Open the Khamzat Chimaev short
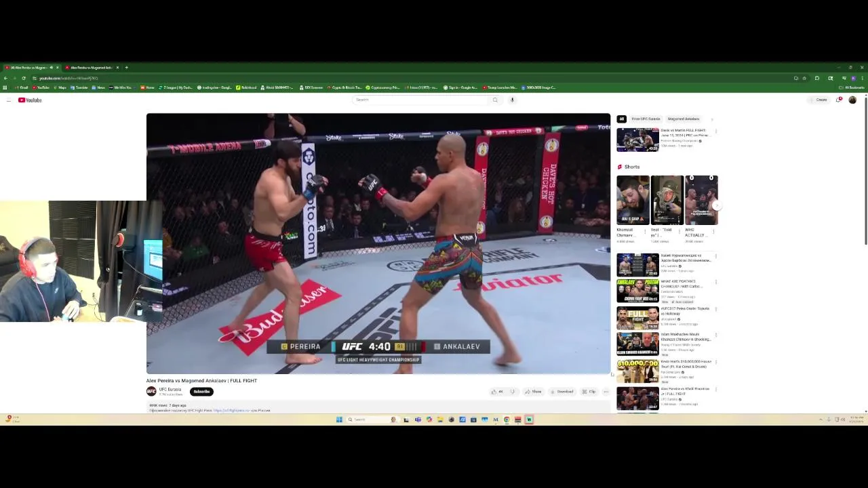This screenshot has width=868, height=488. 633,200
